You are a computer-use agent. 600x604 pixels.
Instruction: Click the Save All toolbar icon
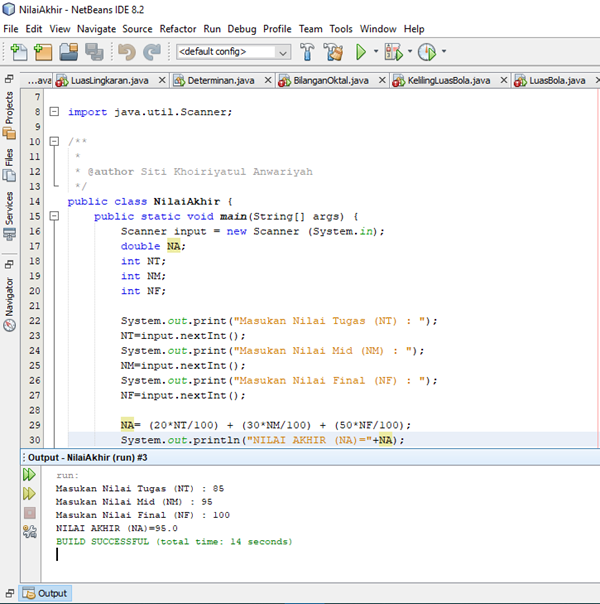(x=94, y=52)
